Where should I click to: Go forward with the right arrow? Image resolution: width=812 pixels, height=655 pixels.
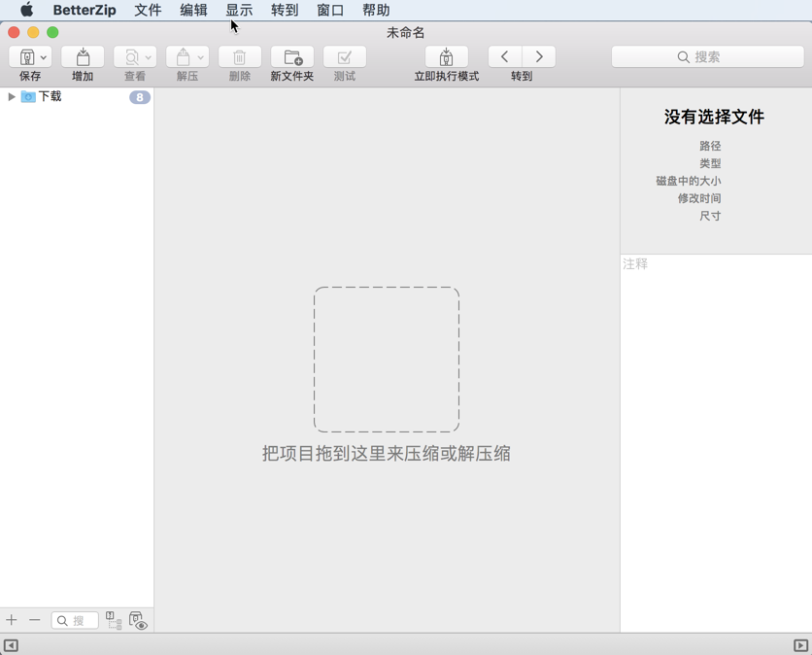click(539, 56)
